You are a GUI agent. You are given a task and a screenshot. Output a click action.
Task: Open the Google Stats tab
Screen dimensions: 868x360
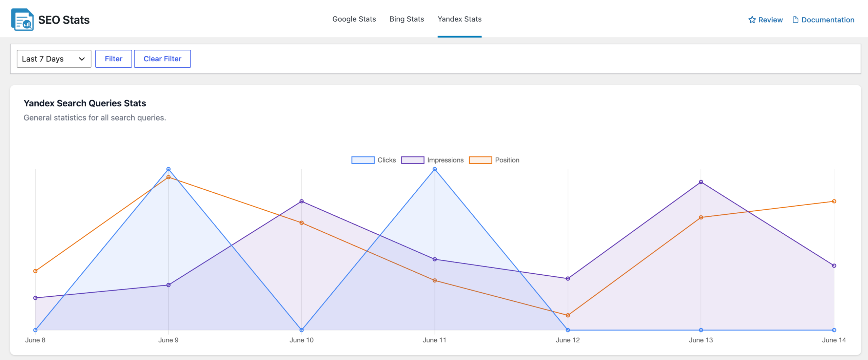[354, 19]
